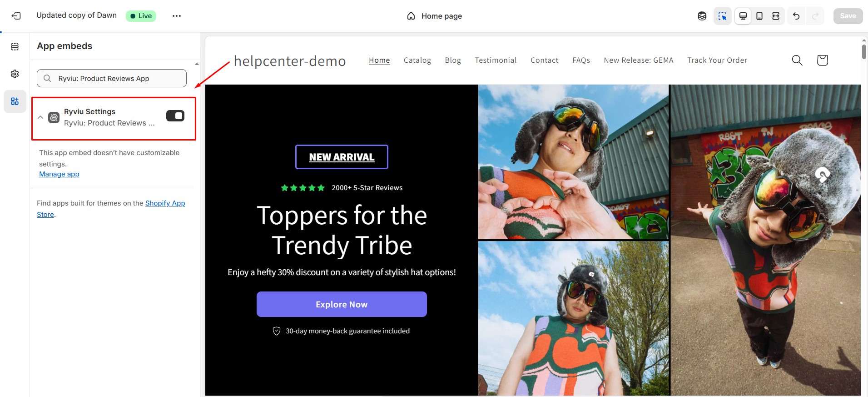
Task: Switch to mobile preview icon
Action: pyautogui.click(x=759, y=16)
